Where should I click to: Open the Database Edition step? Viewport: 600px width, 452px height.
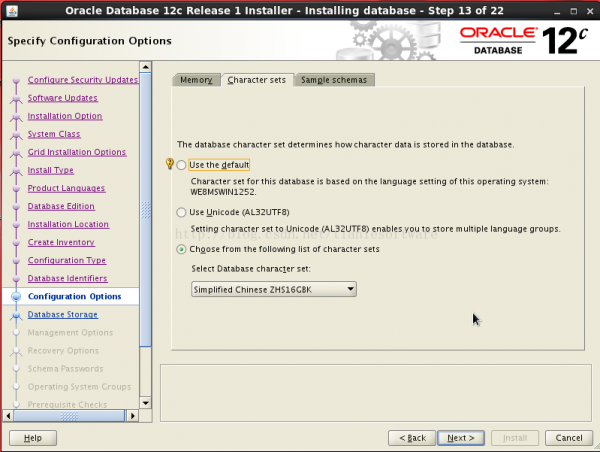(x=61, y=206)
